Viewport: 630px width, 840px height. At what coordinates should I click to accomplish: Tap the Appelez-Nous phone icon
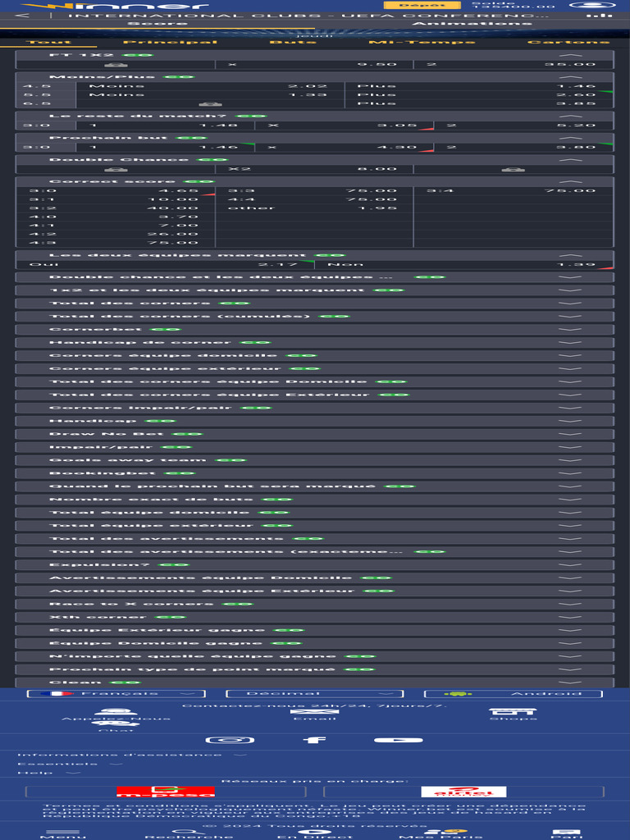pos(116,713)
